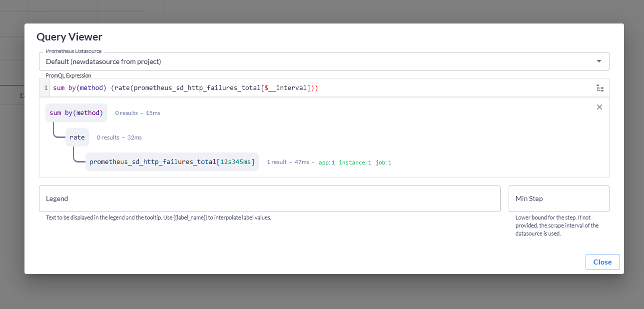Image resolution: width=644 pixels, height=309 pixels.
Task: Focus the Legend text field
Action: 269,198
